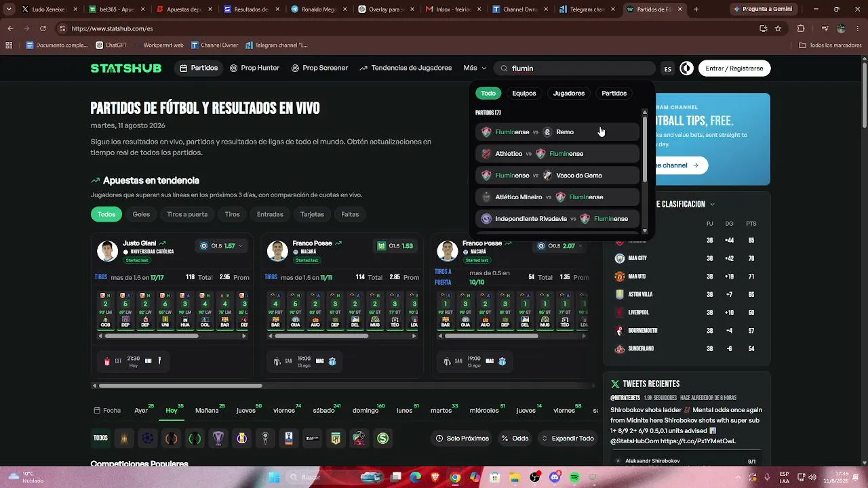Open the Chrome tab search dropdown
The height and width of the screenshot is (488, 868).
click(x=9, y=9)
